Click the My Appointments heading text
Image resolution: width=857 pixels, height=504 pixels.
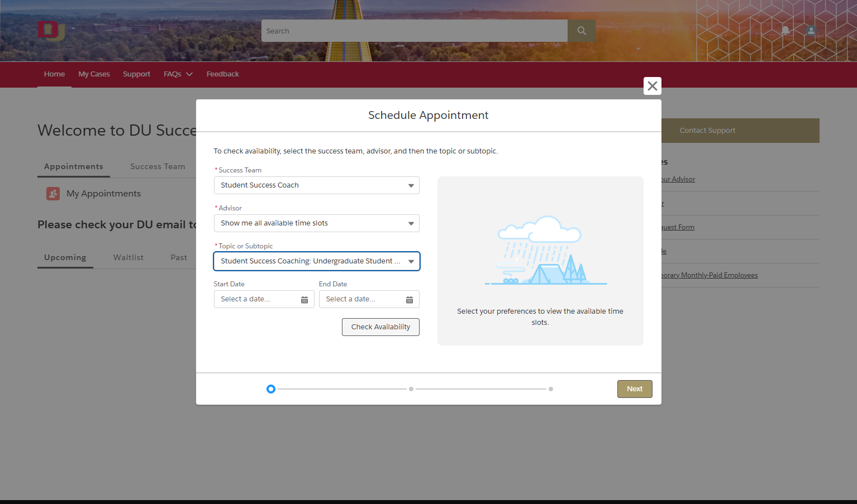tap(103, 194)
